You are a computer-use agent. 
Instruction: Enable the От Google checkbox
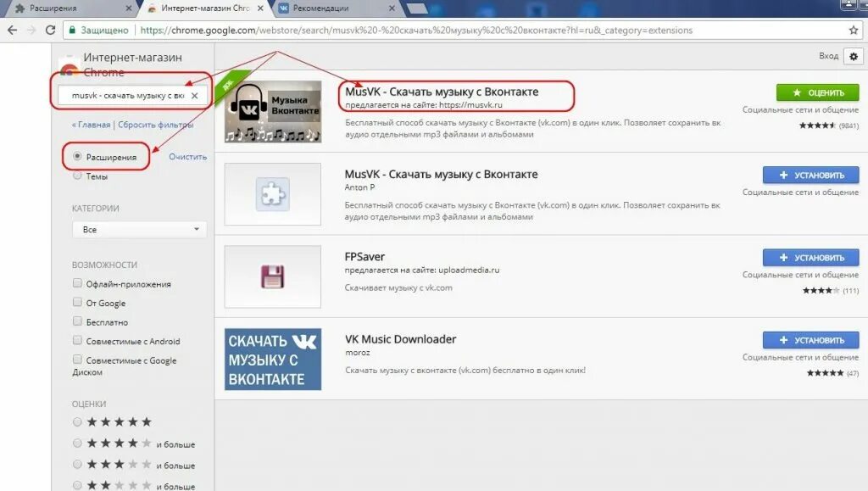coord(77,302)
